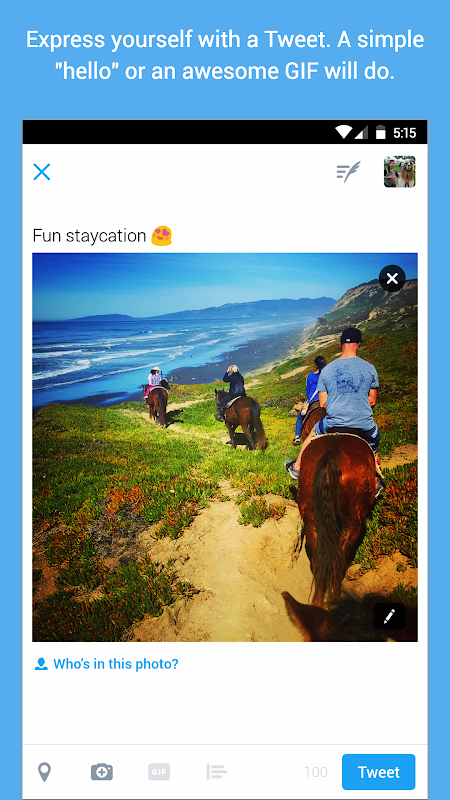This screenshot has width=450, height=800.
Task: Add a location with the pin icon
Action: (45, 772)
